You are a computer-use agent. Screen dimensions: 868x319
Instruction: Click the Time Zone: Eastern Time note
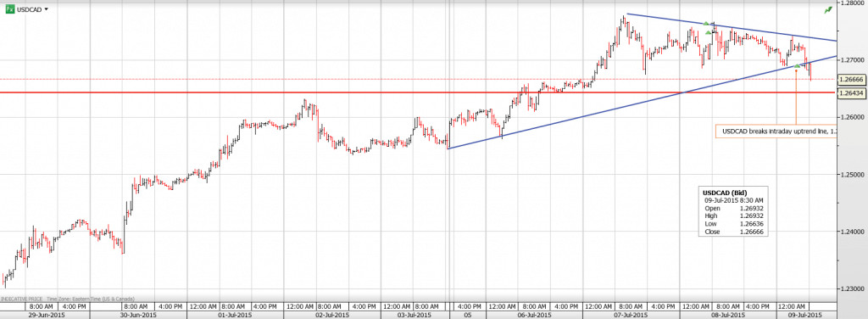tap(90, 299)
